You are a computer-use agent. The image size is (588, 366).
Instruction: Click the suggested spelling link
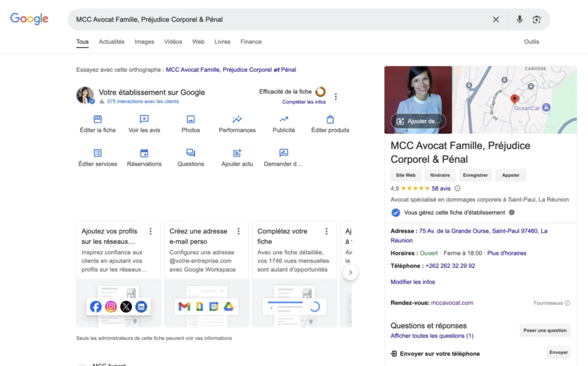pyautogui.click(x=231, y=69)
